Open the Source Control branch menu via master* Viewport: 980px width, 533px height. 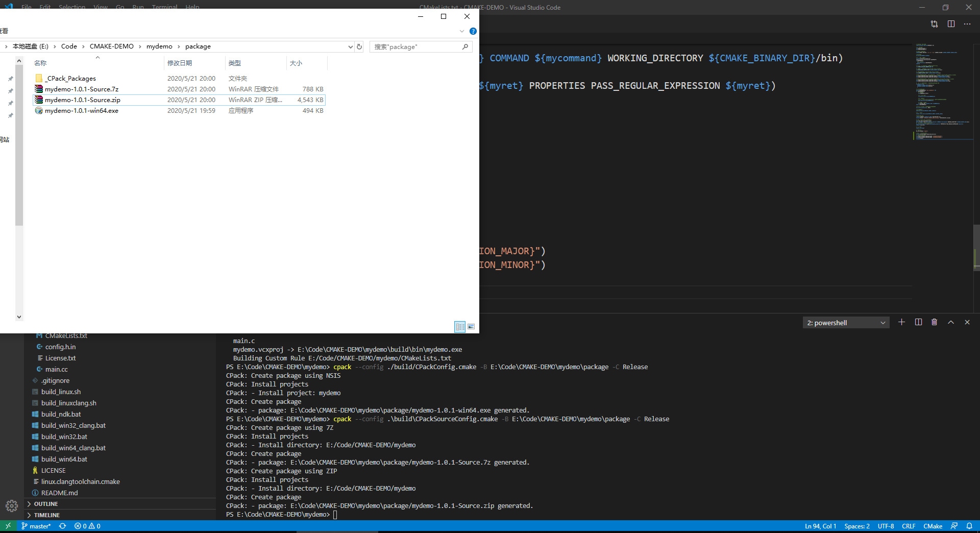click(36, 526)
